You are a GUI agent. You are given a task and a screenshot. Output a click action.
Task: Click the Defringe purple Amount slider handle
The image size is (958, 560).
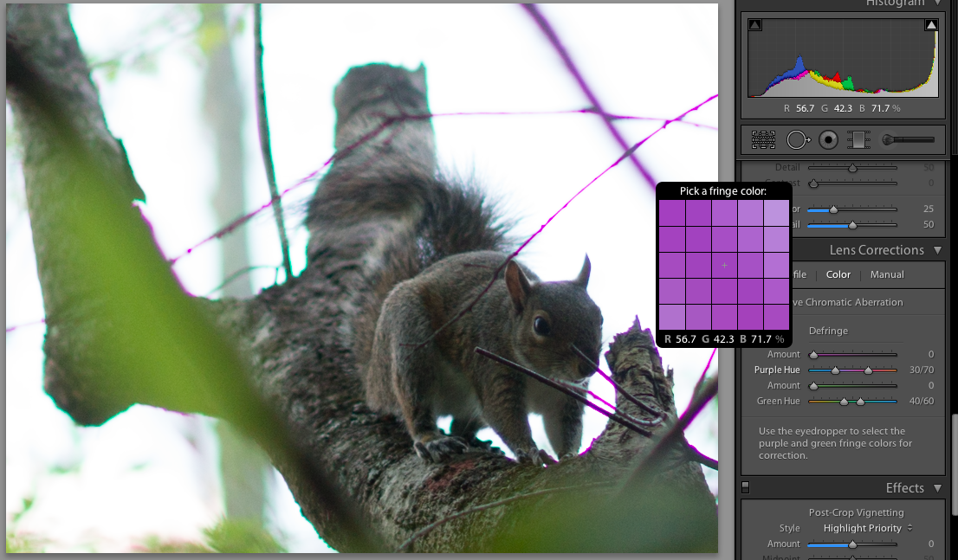point(813,355)
